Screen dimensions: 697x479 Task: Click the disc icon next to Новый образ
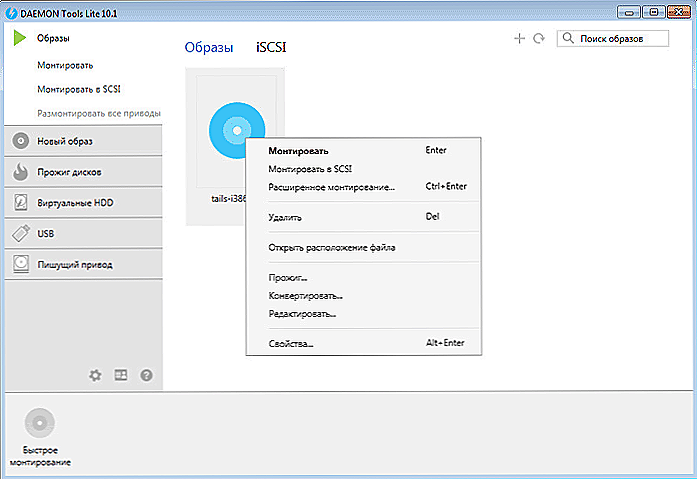click(20, 141)
